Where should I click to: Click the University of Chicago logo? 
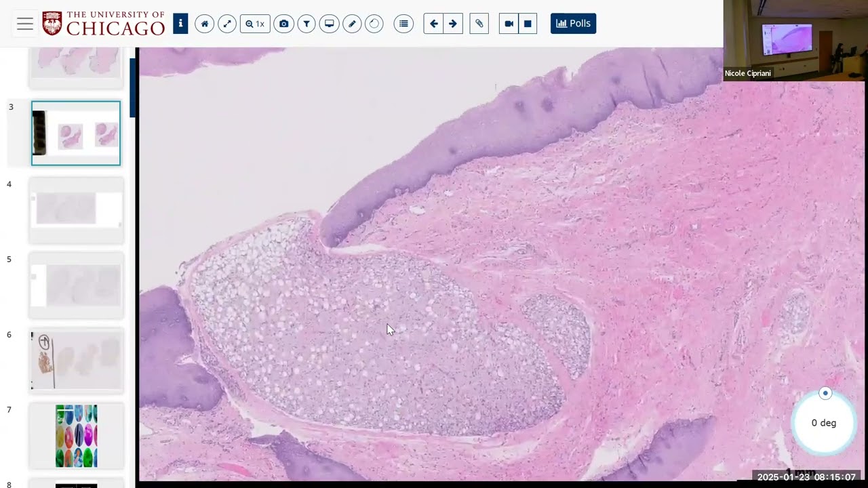point(103,24)
